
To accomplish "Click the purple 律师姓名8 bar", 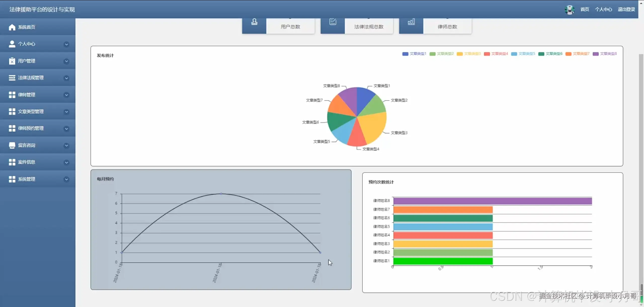I will pyautogui.click(x=492, y=201).
